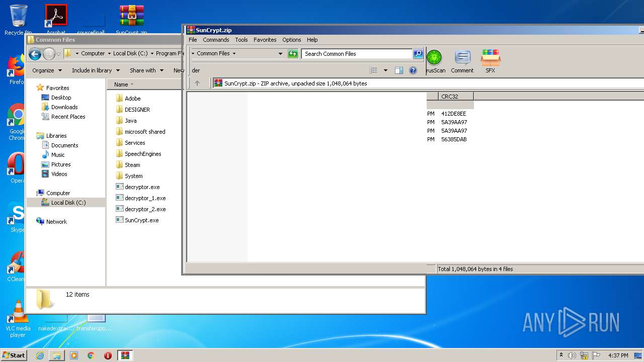
Task: Launch Opera from the taskbar
Action: [x=108, y=355]
